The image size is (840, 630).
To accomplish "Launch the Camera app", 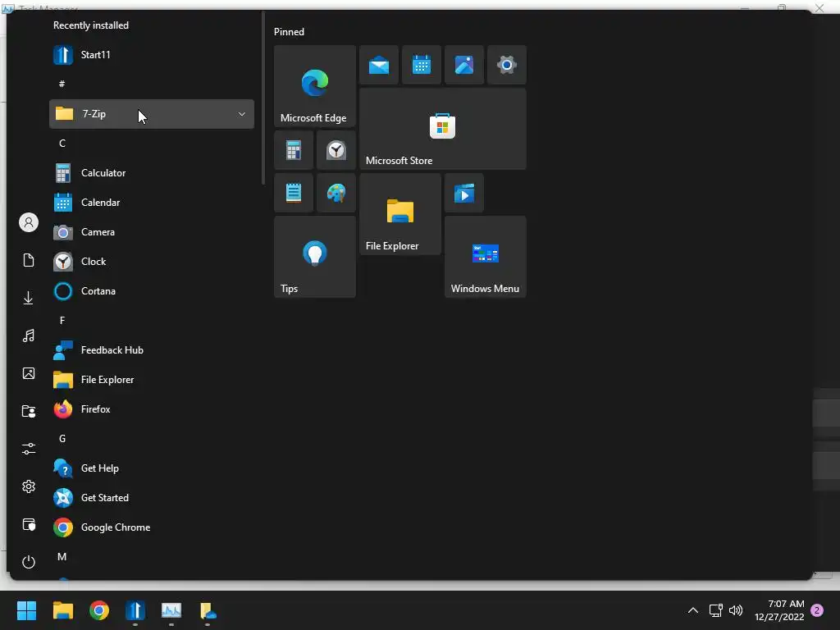I will tap(152, 232).
